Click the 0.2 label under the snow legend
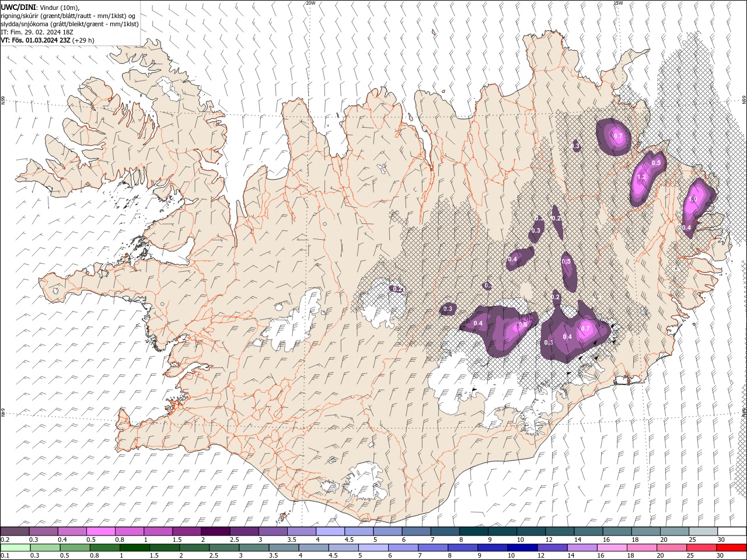The height and width of the screenshot is (560, 747). 5,540
